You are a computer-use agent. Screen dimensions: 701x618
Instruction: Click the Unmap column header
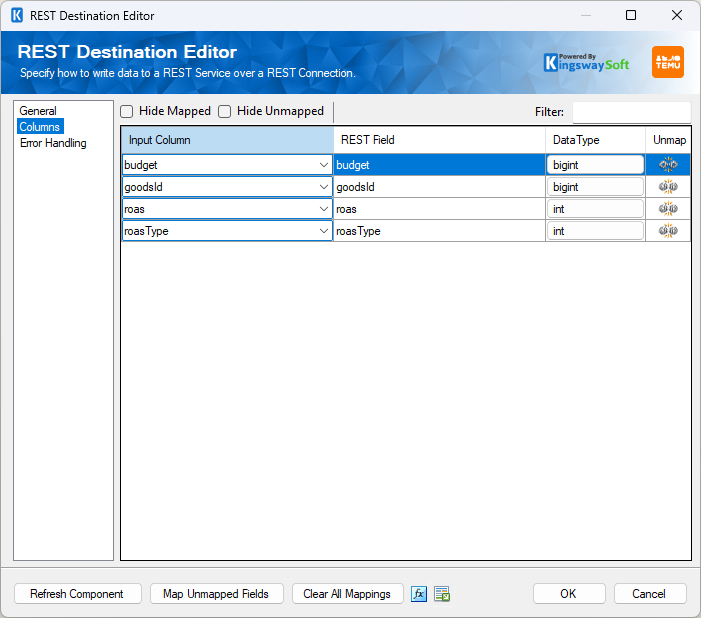pyautogui.click(x=668, y=140)
